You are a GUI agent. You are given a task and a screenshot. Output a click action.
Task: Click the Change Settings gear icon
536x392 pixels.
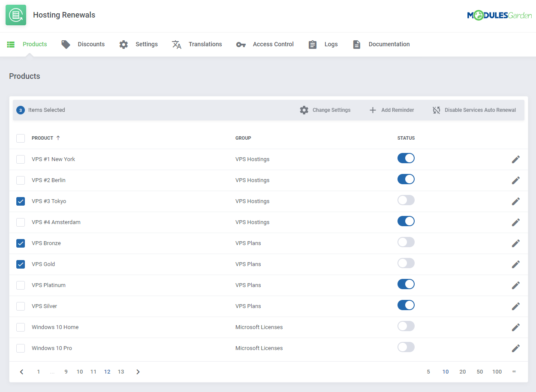[304, 110]
